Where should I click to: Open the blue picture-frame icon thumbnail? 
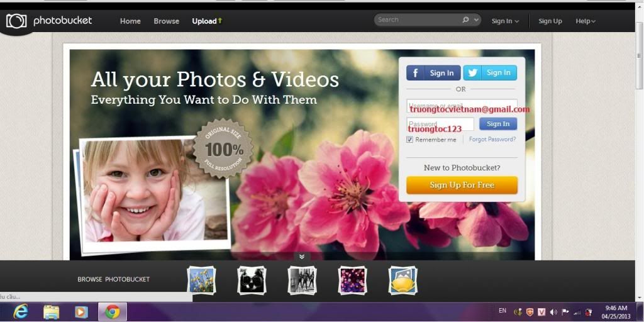point(403,280)
